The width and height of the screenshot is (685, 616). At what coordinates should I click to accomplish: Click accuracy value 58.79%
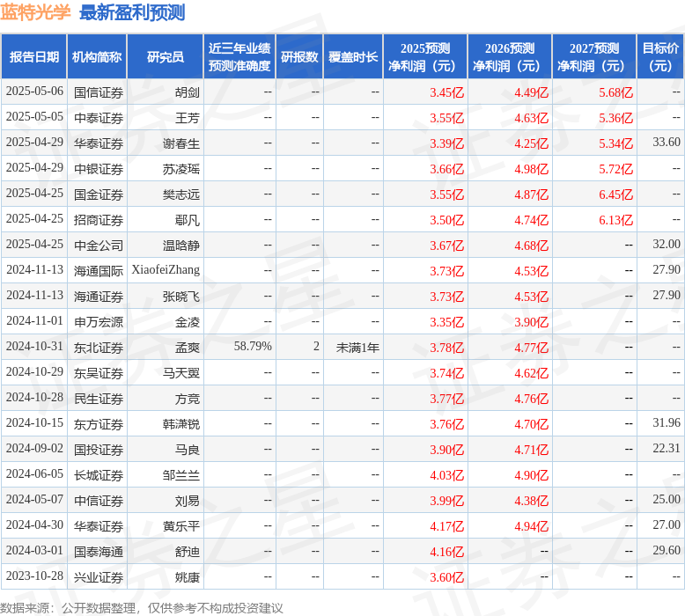tap(253, 346)
